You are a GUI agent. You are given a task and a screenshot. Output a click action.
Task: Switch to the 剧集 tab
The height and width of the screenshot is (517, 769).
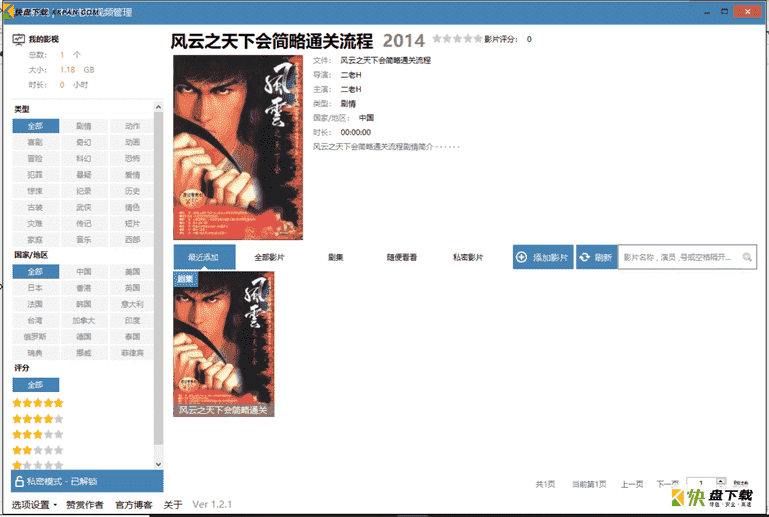click(x=335, y=257)
